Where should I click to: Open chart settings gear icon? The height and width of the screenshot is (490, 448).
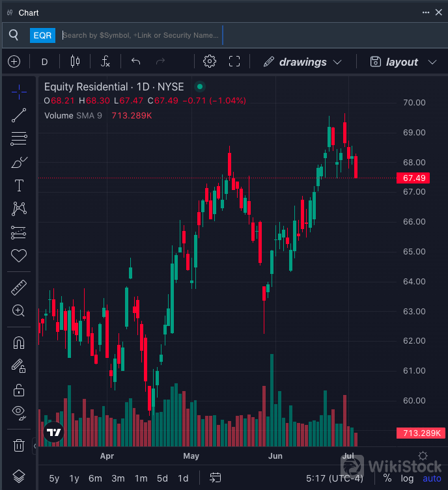click(x=209, y=62)
